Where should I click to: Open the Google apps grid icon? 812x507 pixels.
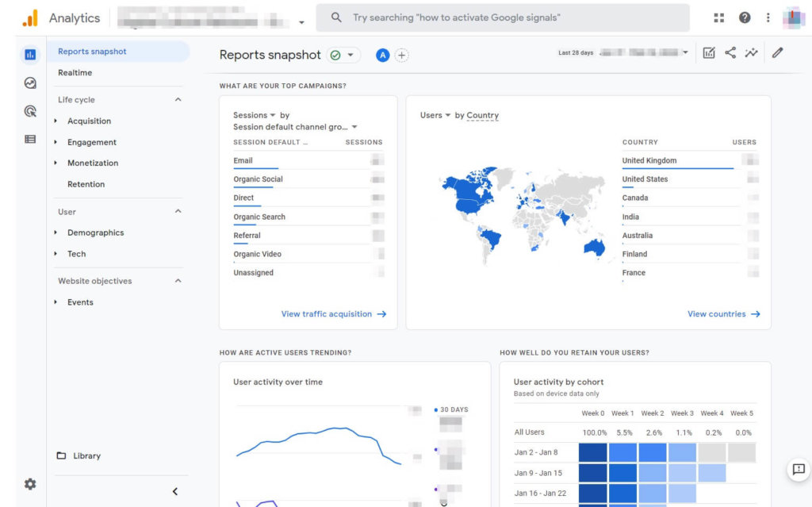pyautogui.click(x=719, y=17)
